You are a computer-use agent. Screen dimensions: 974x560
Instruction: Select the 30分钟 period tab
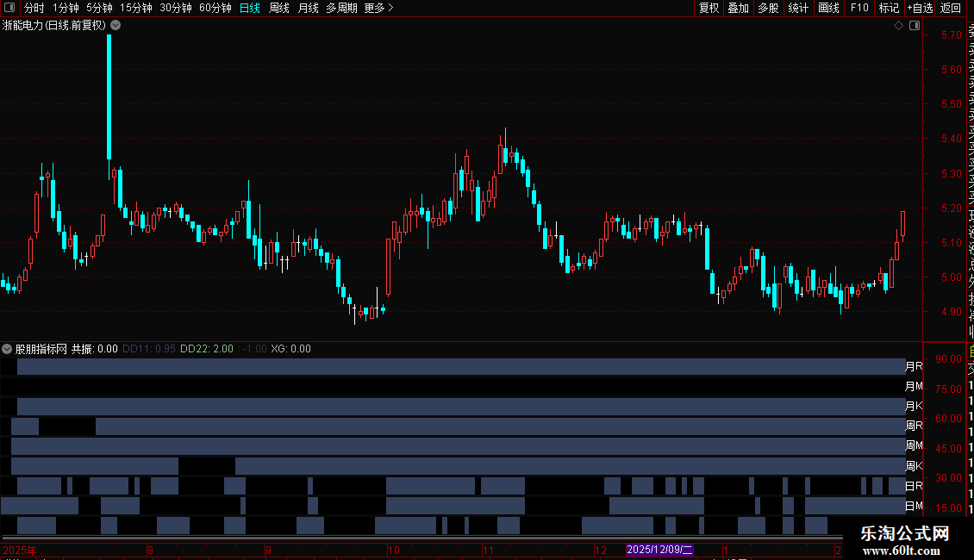(x=175, y=8)
